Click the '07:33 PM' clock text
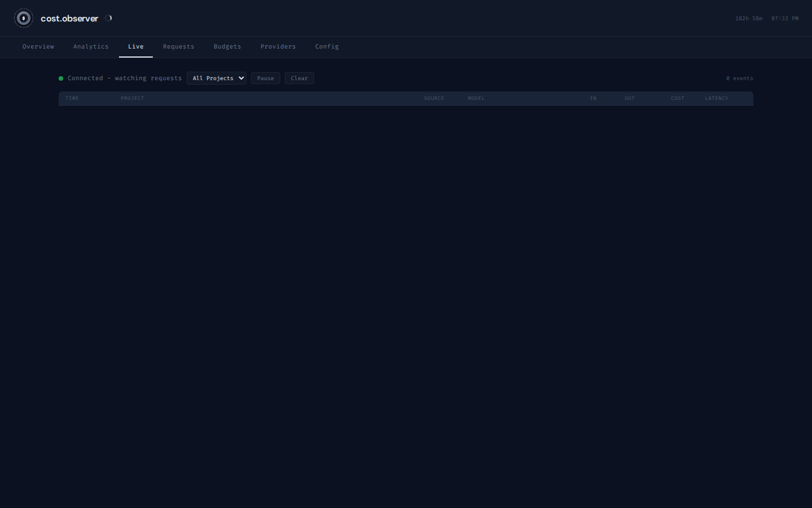The image size is (812, 508). pyautogui.click(x=785, y=19)
